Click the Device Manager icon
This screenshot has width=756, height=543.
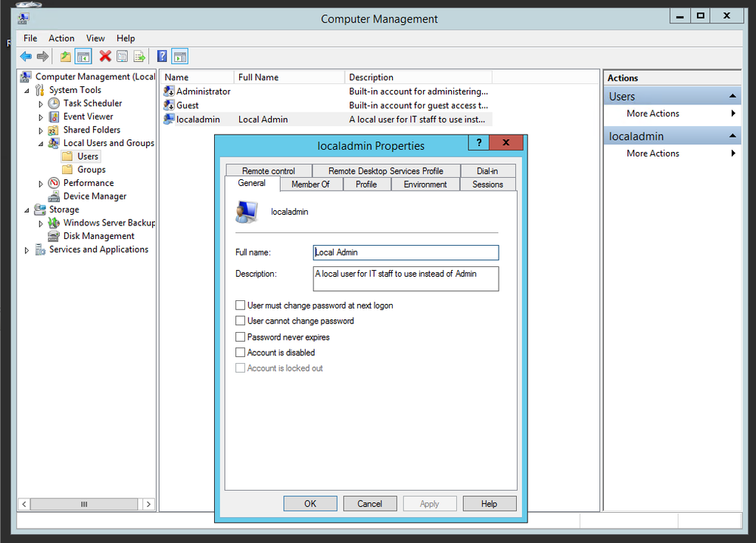[x=54, y=196]
